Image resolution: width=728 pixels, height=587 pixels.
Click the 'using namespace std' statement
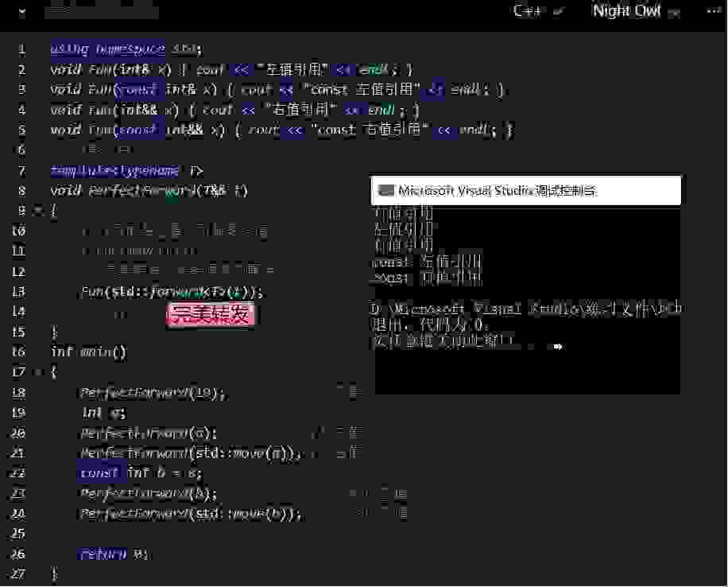[x=126, y=49]
